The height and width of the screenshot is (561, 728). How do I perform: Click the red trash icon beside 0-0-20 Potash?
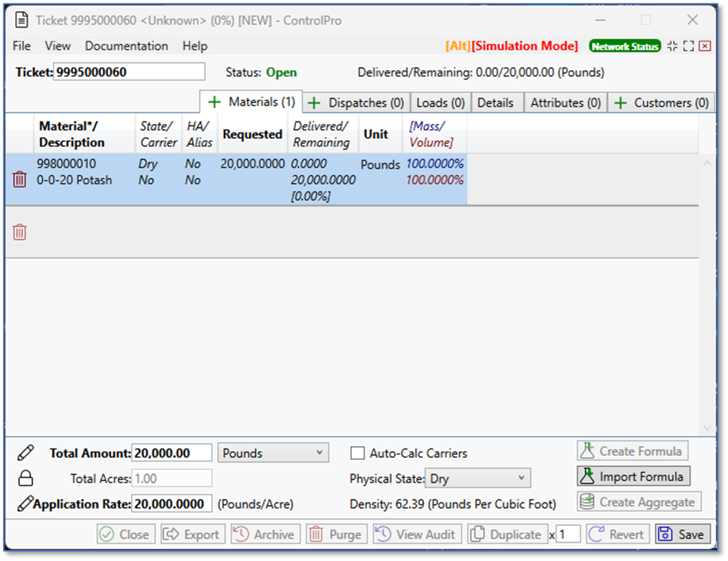pyautogui.click(x=20, y=179)
